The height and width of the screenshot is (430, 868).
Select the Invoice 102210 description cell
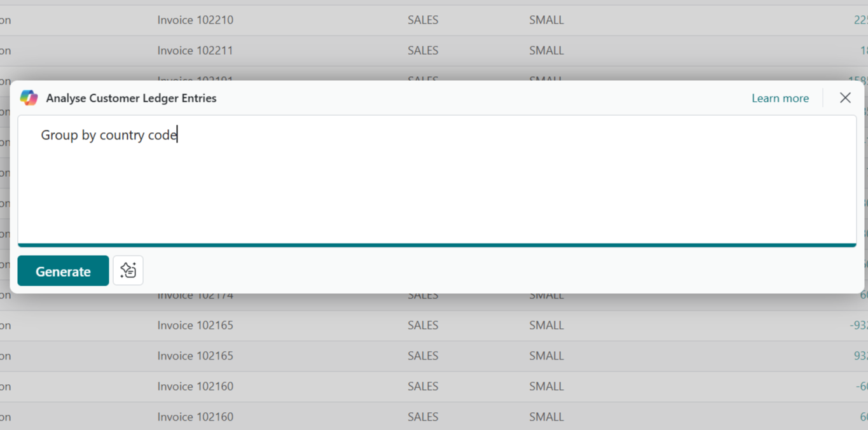point(195,20)
